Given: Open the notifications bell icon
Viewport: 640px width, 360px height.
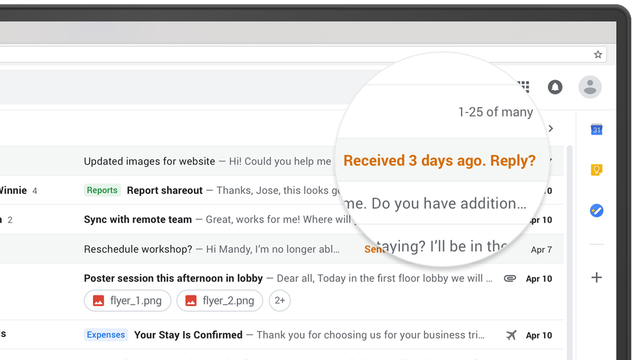Looking at the screenshot, I should pyautogui.click(x=555, y=87).
